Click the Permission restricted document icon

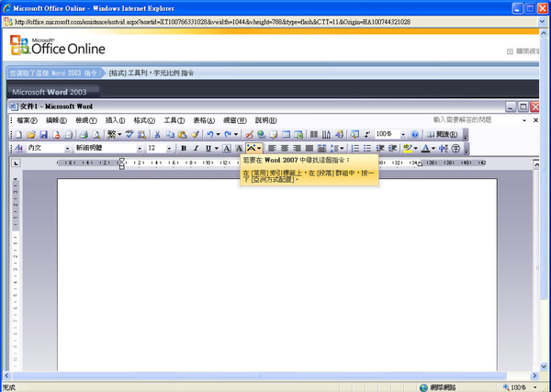tap(56, 135)
